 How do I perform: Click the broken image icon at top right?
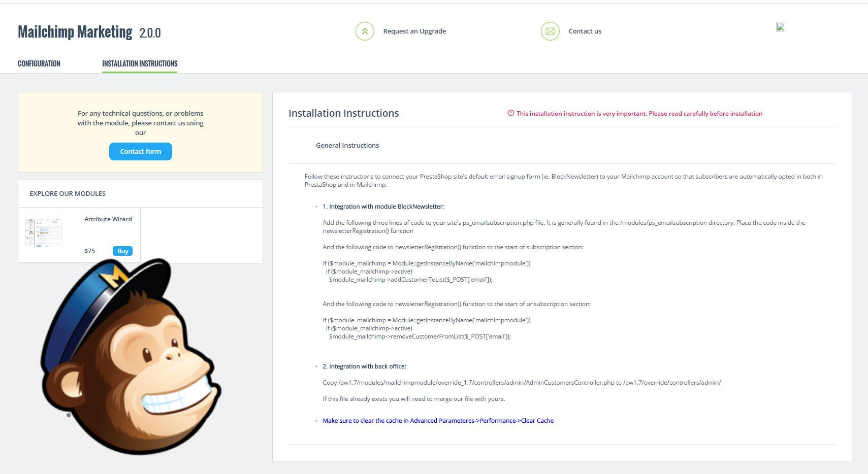point(781,27)
